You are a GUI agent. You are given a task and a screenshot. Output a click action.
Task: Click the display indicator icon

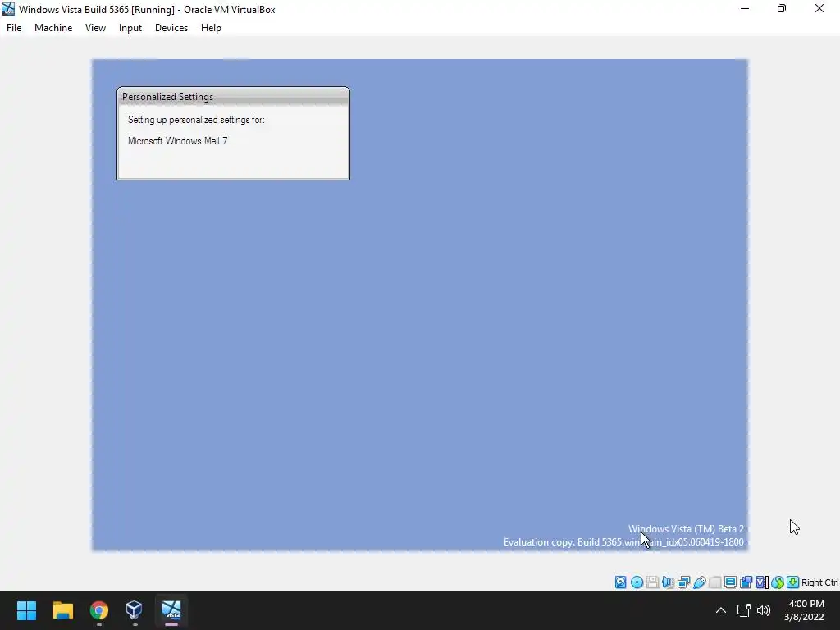pyautogui.click(x=730, y=582)
